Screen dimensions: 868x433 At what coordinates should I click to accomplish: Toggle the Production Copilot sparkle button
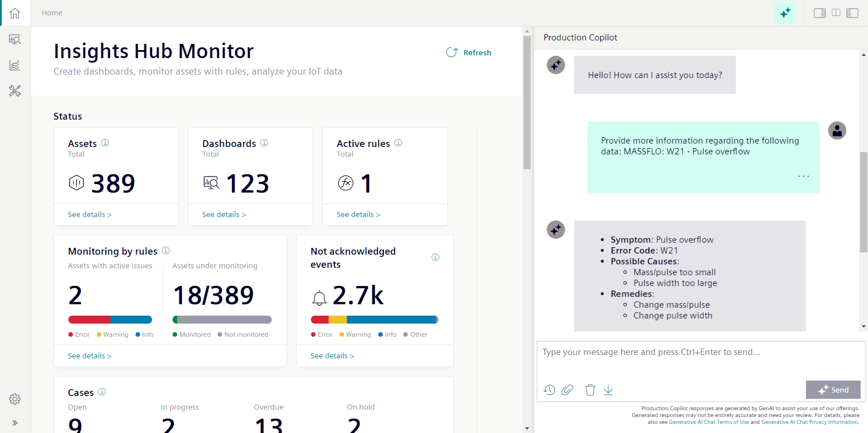pyautogui.click(x=785, y=13)
